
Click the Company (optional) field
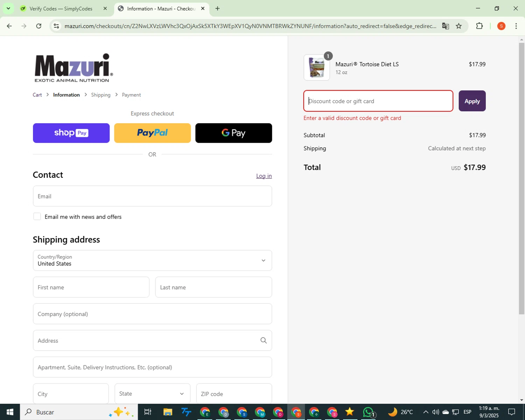(152, 314)
